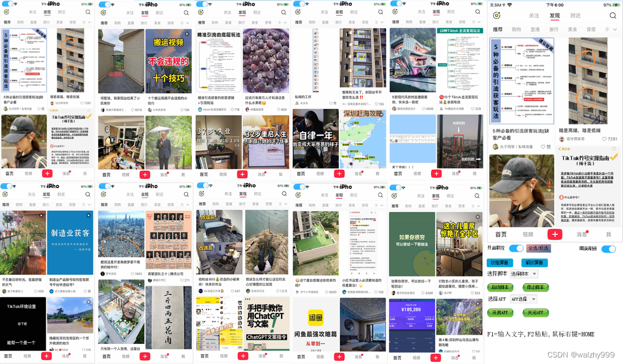Toggle the switch above the 10种Tiktok主流变现玩法 phone
This screenshot has height=364, width=623.
point(396,4)
